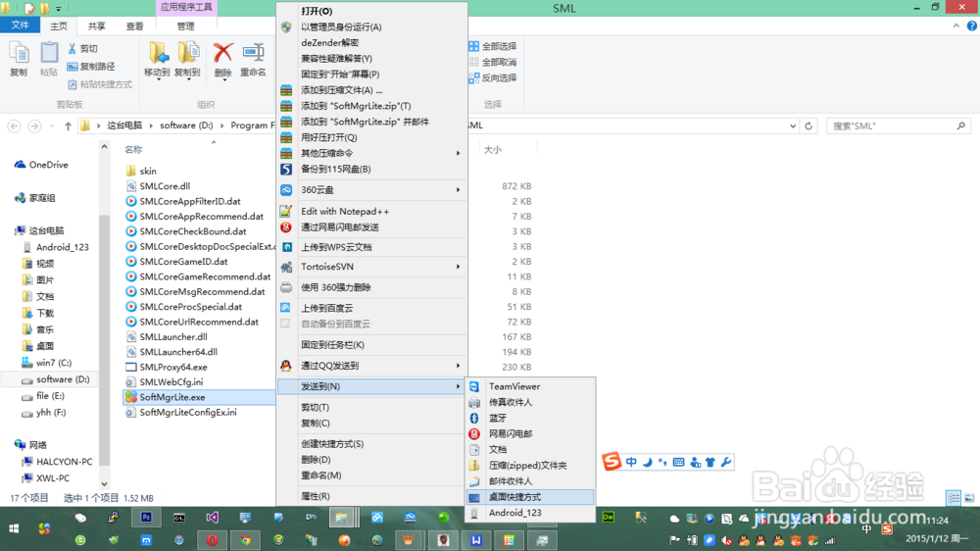Choose Run as administrator (以管理员身份运行)

[371, 26]
